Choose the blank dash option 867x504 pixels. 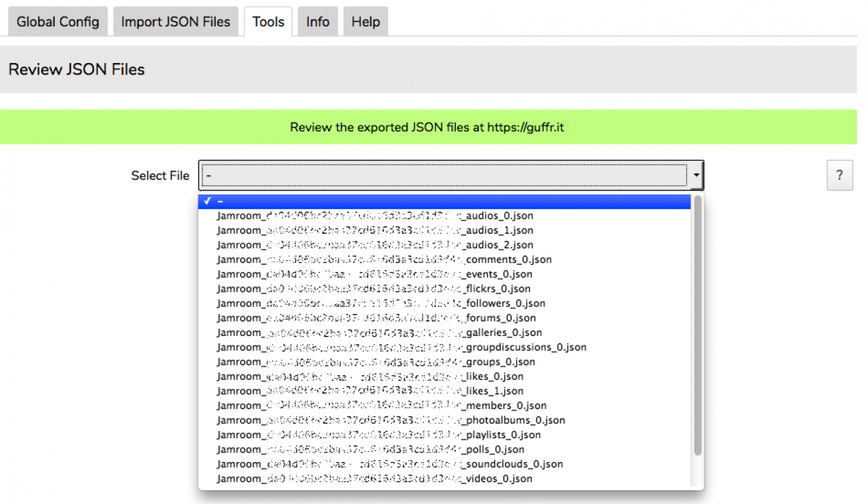click(444, 201)
